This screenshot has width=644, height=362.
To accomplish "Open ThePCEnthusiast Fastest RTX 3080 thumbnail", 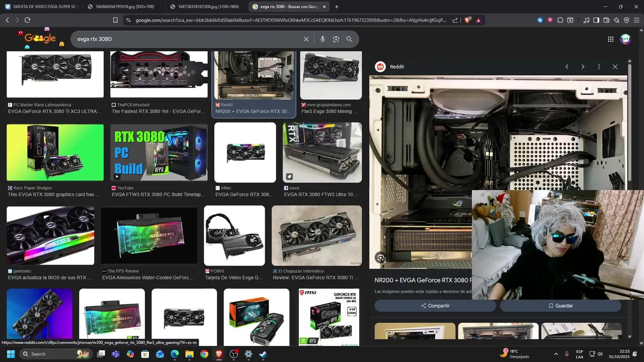I will point(159,74).
